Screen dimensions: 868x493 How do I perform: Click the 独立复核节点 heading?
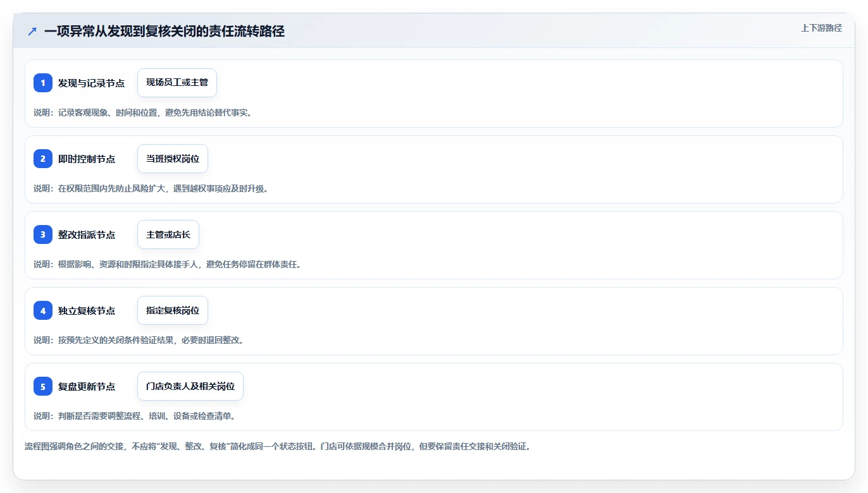(87, 310)
